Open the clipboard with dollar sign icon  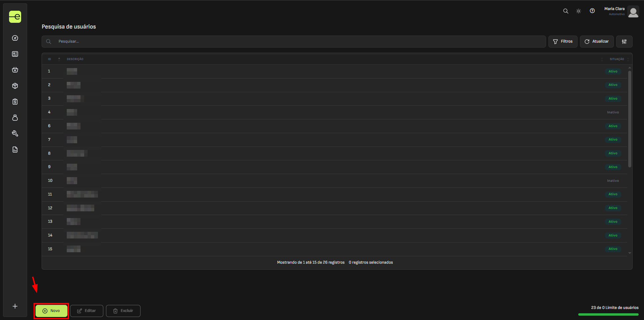[15, 102]
